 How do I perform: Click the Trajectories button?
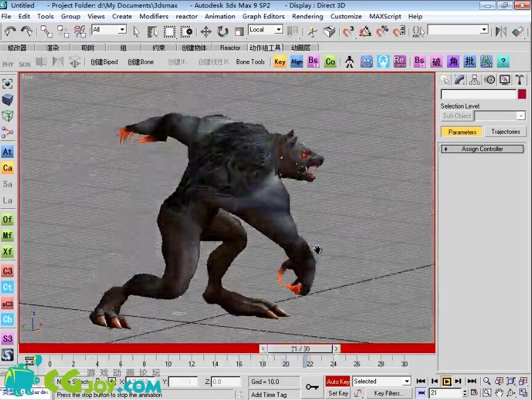pos(505,132)
